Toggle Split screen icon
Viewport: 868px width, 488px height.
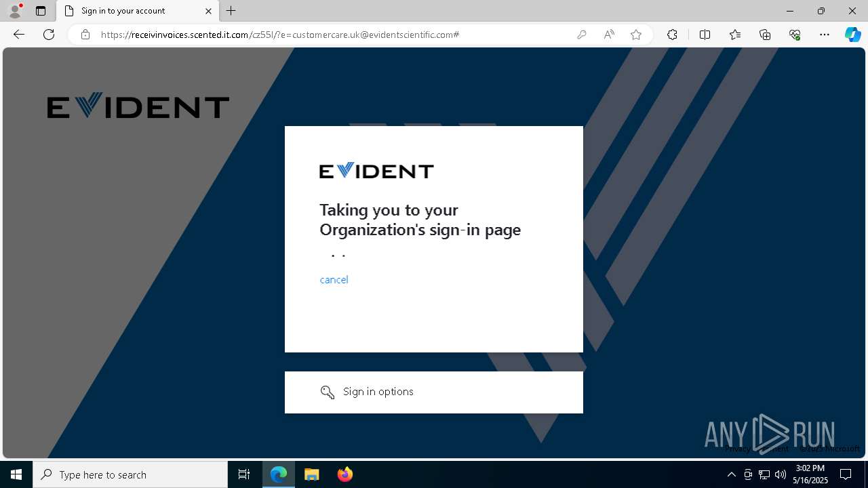705,35
